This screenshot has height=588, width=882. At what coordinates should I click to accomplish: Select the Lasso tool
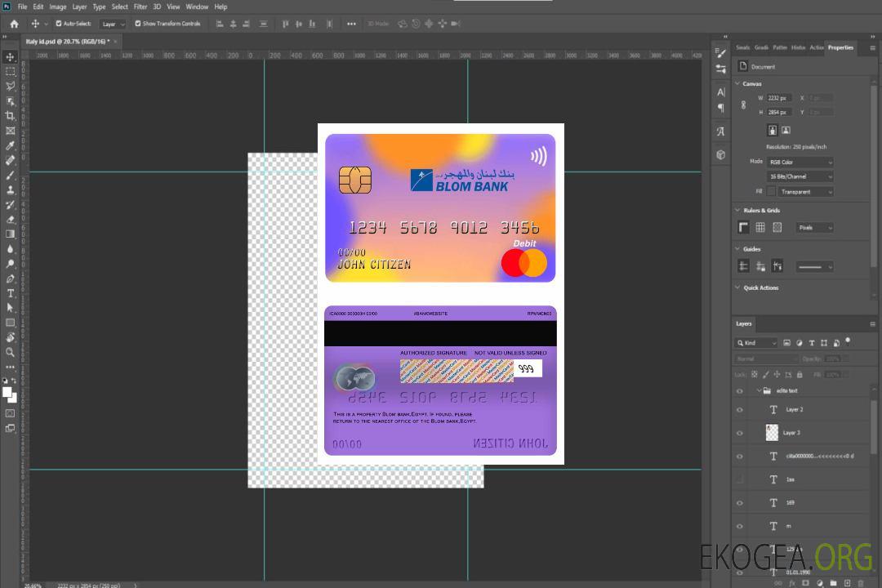tap(10, 86)
